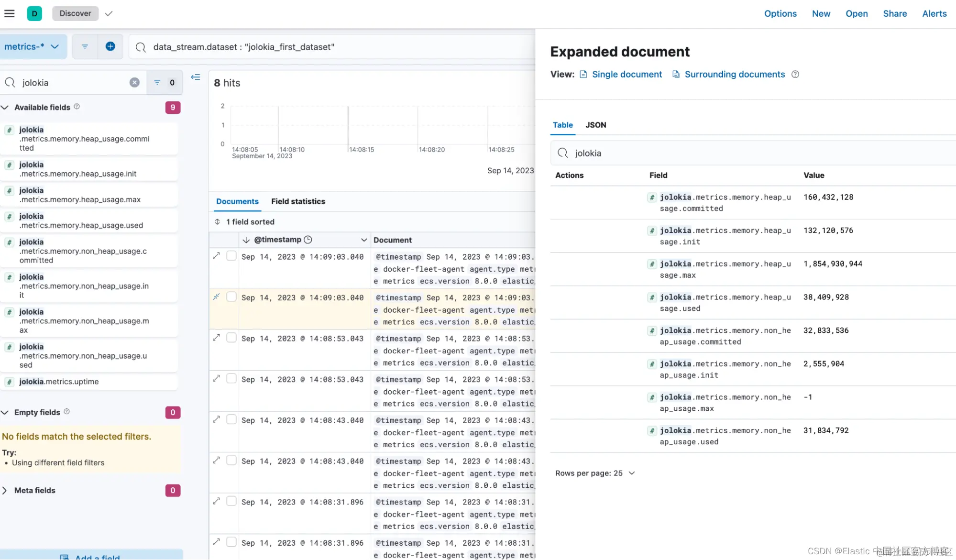Open Rows per page 25 dropdown

pos(595,473)
